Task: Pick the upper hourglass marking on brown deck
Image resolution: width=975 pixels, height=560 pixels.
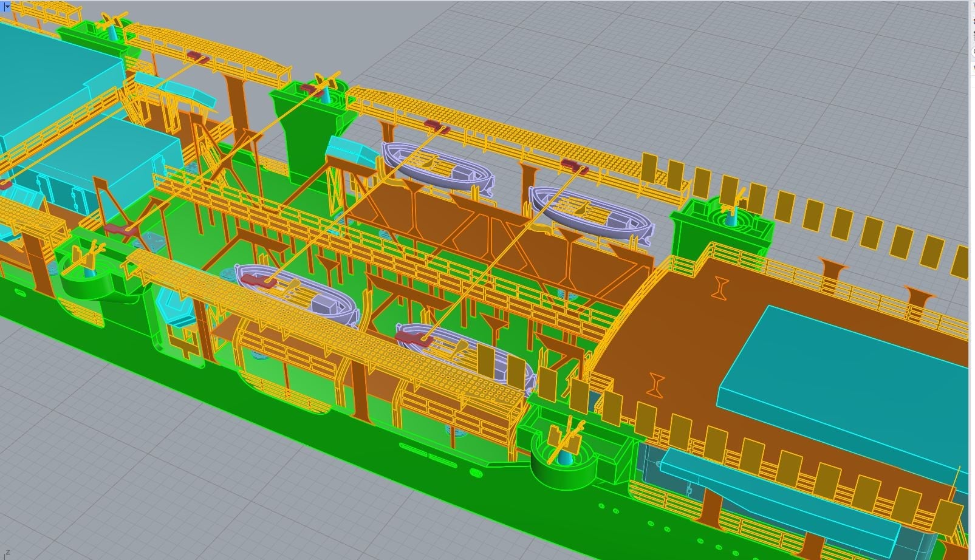Action: point(720,288)
